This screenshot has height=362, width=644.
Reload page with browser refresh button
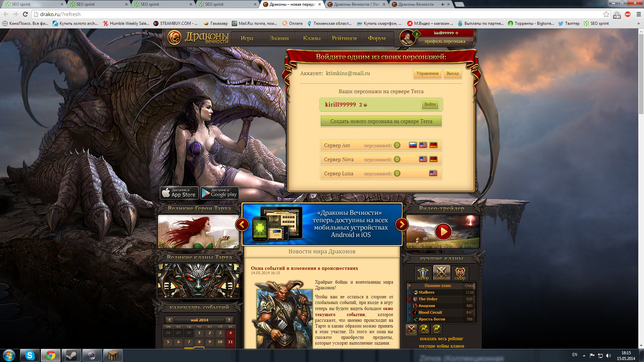click(x=25, y=14)
